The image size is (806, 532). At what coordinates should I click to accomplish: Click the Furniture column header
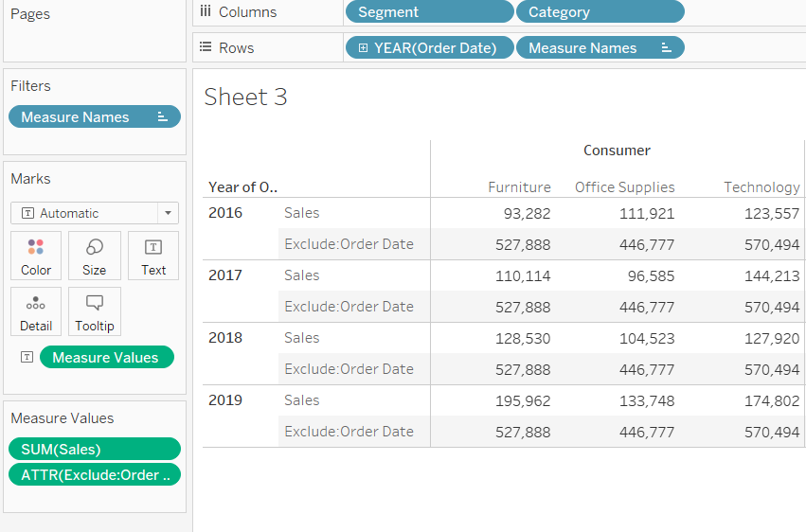coord(519,187)
